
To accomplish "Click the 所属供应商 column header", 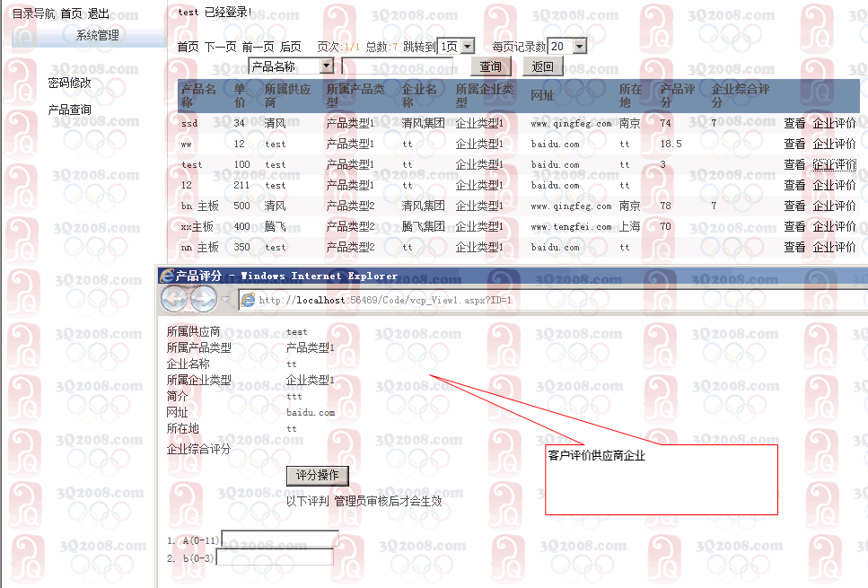I will pyautogui.click(x=287, y=96).
